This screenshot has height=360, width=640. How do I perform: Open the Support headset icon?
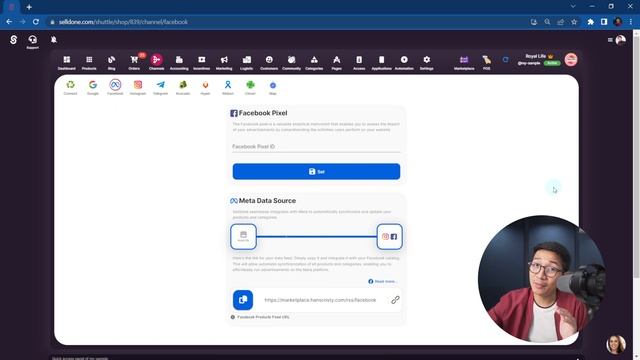(x=32, y=41)
